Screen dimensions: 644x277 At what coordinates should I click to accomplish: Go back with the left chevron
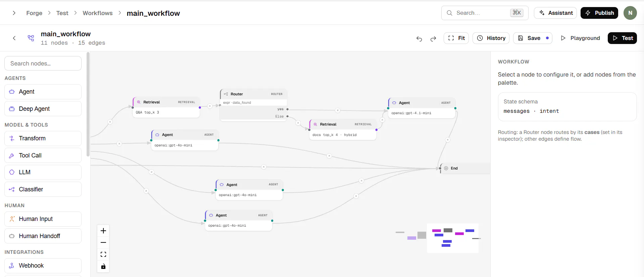coord(14,38)
